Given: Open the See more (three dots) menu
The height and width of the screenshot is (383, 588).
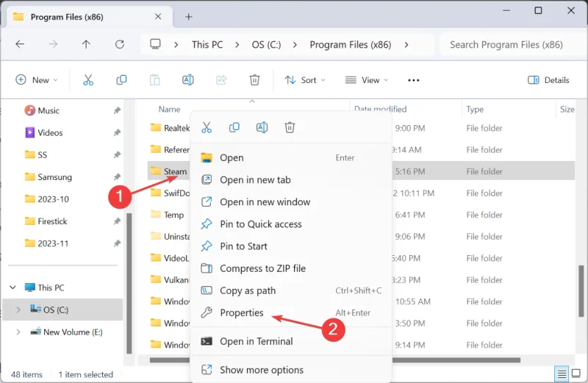Looking at the screenshot, I should point(413,80).
